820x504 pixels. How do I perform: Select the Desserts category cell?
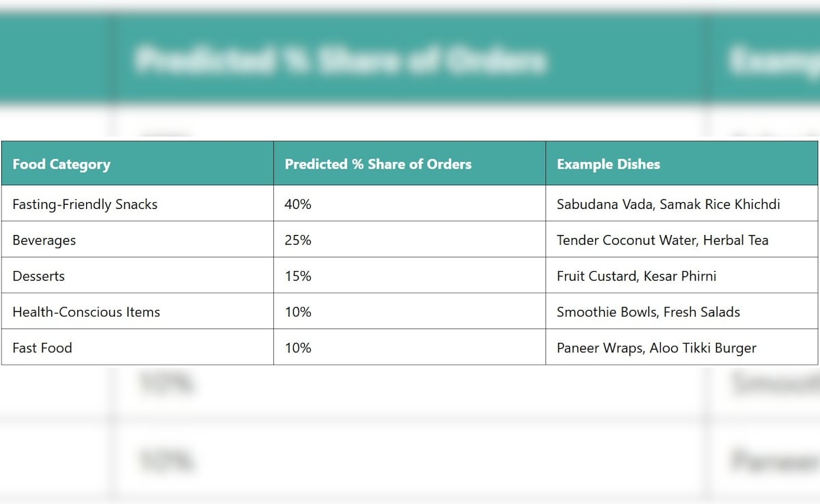(x=39, y=276)
